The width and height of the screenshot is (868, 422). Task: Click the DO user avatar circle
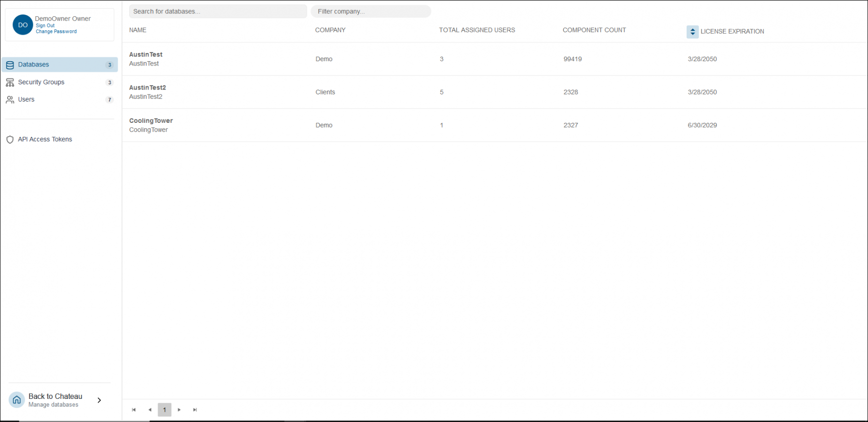tap(23, 25)
